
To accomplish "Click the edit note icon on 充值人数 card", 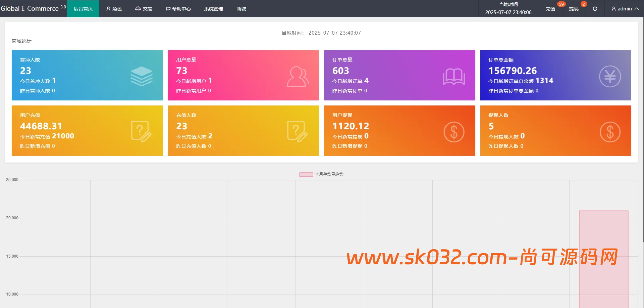I will [x=297, y=132].
